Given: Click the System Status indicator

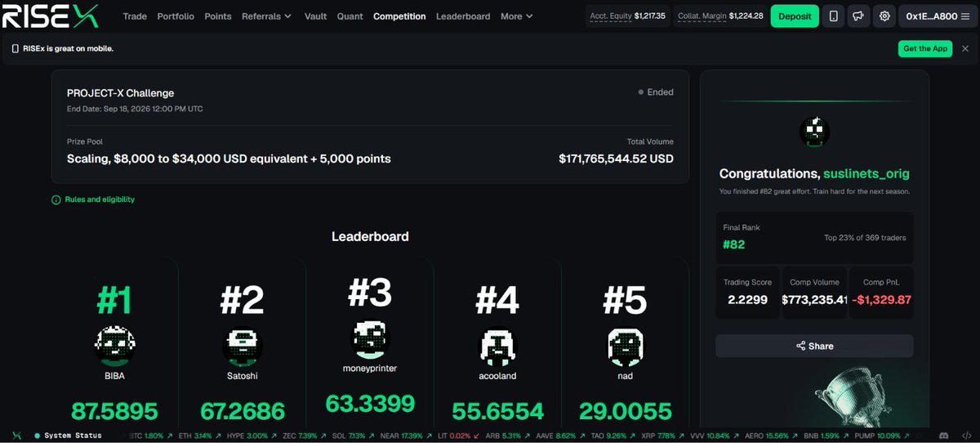Looking at the screenshot, I should point(69,436).
